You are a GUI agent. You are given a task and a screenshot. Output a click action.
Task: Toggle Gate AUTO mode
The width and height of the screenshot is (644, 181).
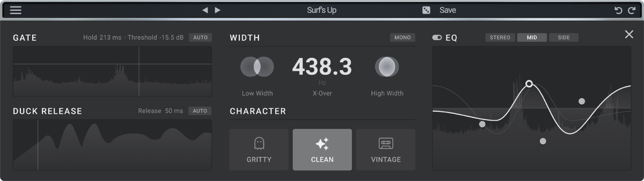coord(200,37)
